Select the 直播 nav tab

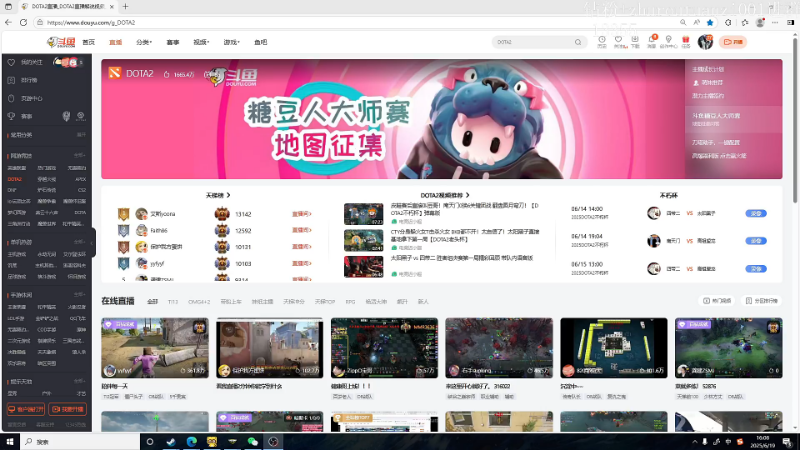(x=115, y=42)
